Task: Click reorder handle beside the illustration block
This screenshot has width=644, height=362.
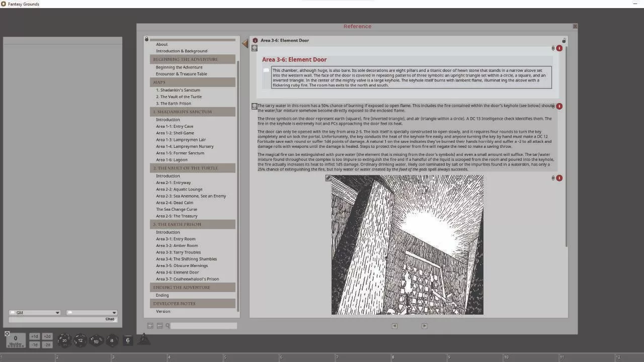Action: click(553, 178)
